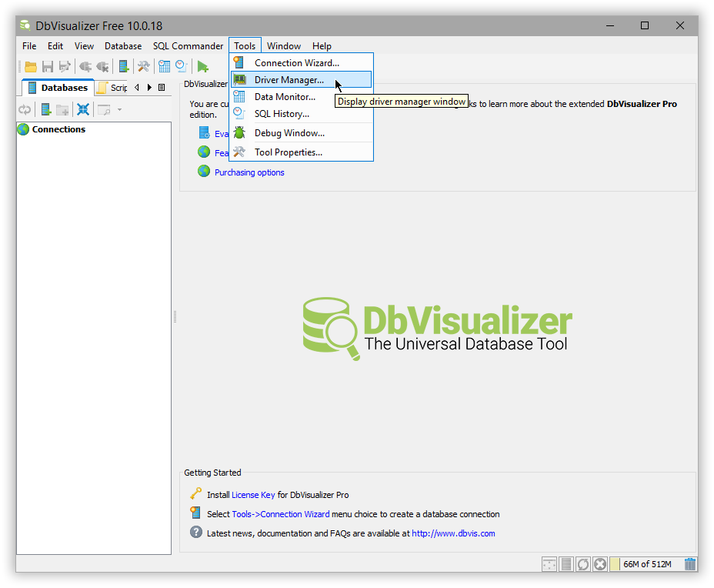The height and width of the screenshot is (588, 714).
Task: Select Driver Manager from Tools menu
Action: (x=289, y=80)
